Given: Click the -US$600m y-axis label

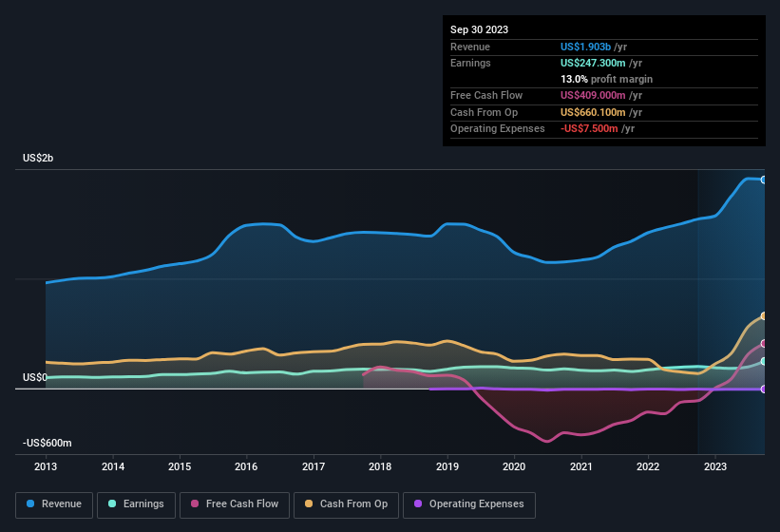Looking at the screenshot, I should 48,443.
